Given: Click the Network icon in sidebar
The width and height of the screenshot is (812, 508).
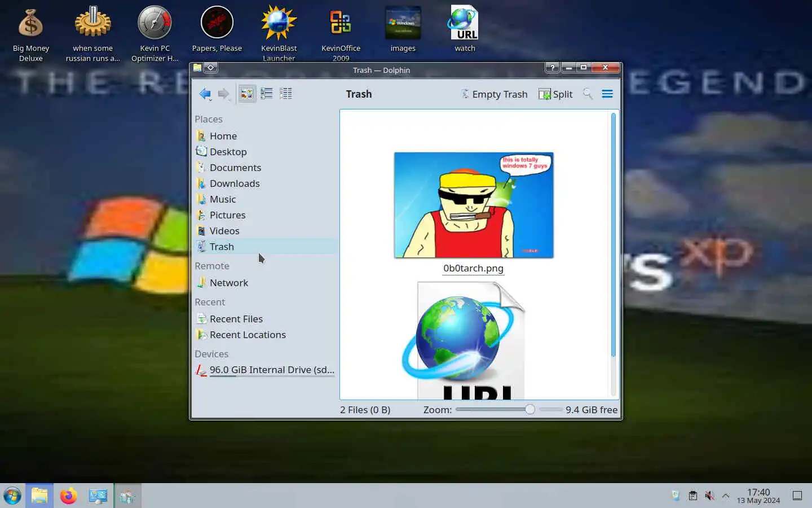Looking at the screenshot, I should pyautogui.click(x=201, y=283).
